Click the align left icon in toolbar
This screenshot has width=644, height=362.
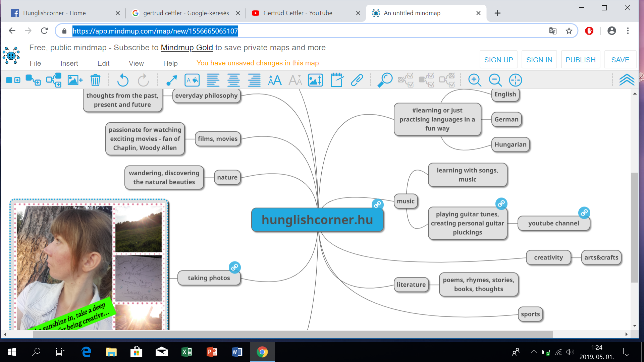(212, 80)
